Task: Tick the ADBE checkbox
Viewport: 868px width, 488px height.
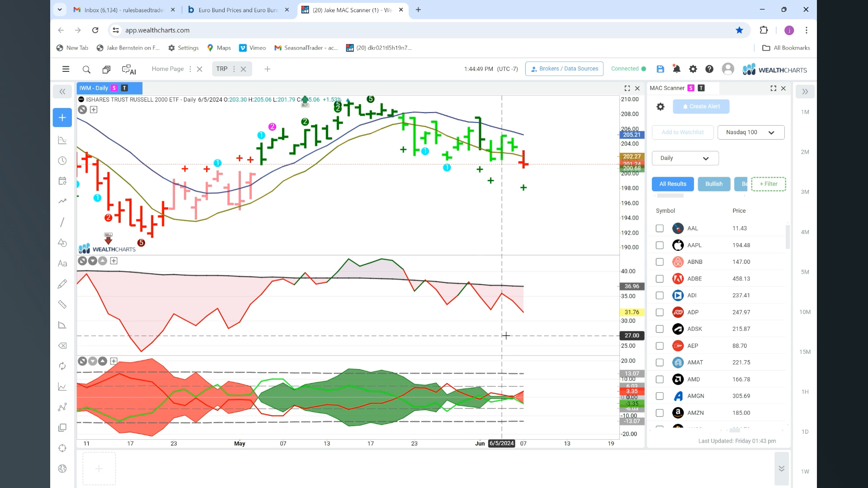Action: [x=660, y=279]
